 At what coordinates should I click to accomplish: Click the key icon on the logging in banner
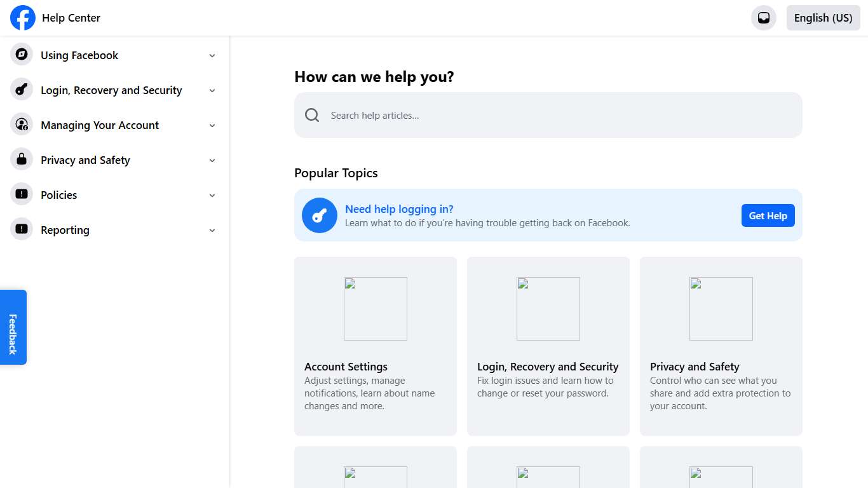[319, 215]
